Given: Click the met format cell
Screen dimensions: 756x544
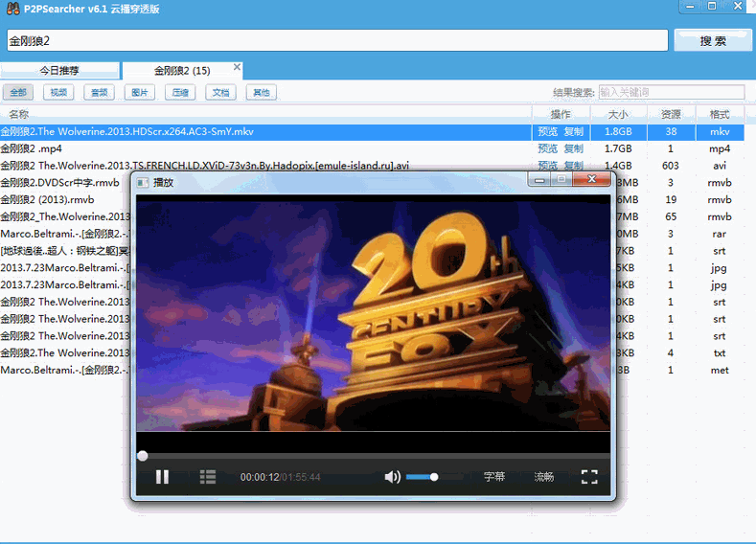Looking at the screenshot, I should 720,370.
